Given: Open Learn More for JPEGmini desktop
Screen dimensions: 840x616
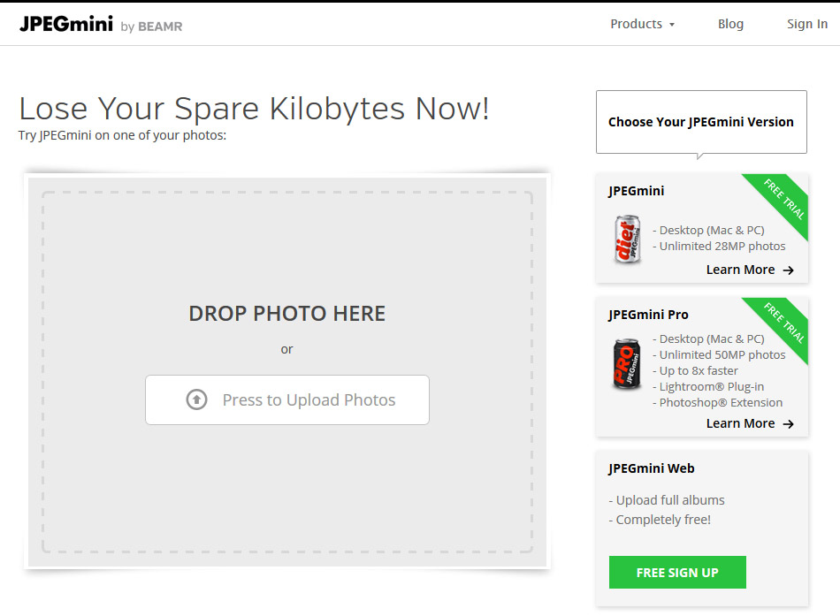Looking at the screenshot, I should tap(740, 270).
